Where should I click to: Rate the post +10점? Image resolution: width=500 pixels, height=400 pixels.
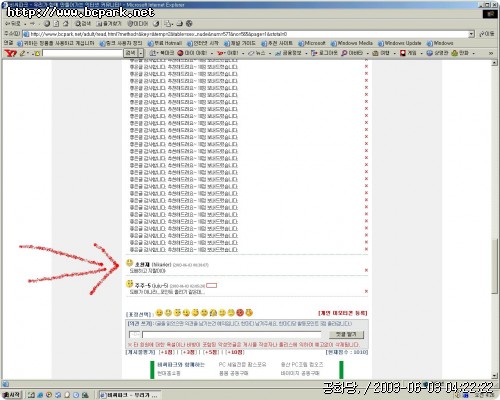click(235, 352)
